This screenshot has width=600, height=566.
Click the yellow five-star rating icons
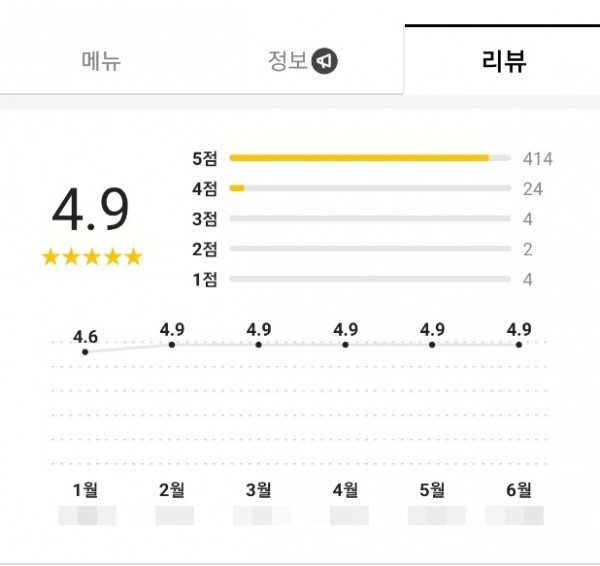click(x=92, y=256)
